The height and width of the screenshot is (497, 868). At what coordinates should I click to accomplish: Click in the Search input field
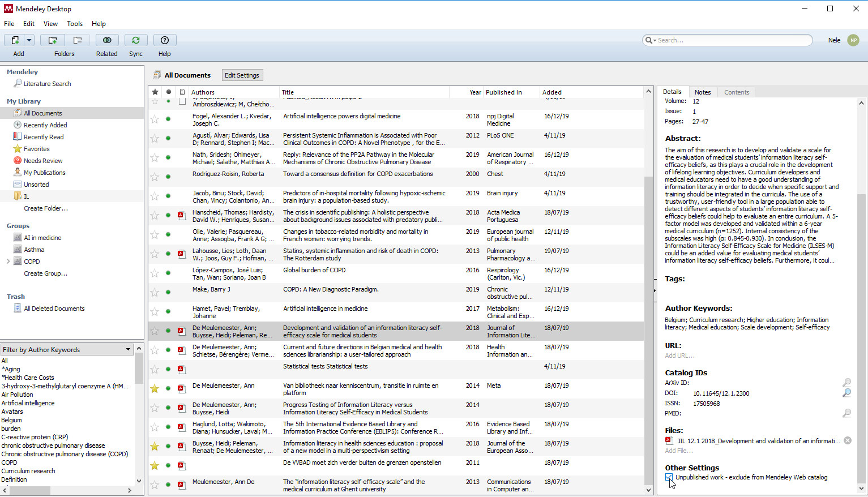733,40
